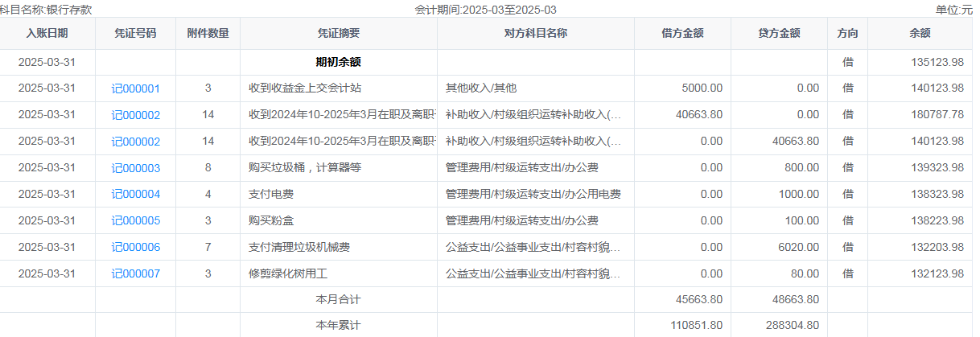Open 记000002 link in the 180787.78 balance row
The width and height of the screenshot is (980, 337).
pyautogui.click(x=135, y=115)
